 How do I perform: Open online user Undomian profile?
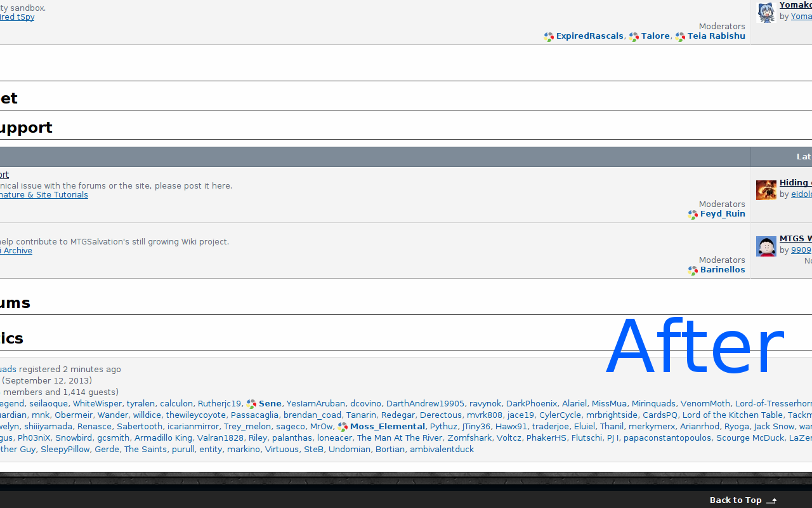tap(350, 450)
